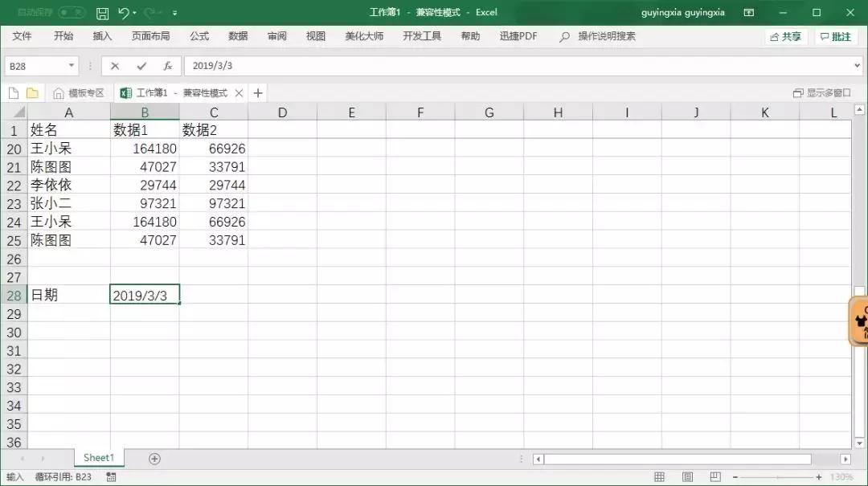This screenshot has height=486, width=868.
Task: Open the Insert Function fx icon
Action: 167,66
